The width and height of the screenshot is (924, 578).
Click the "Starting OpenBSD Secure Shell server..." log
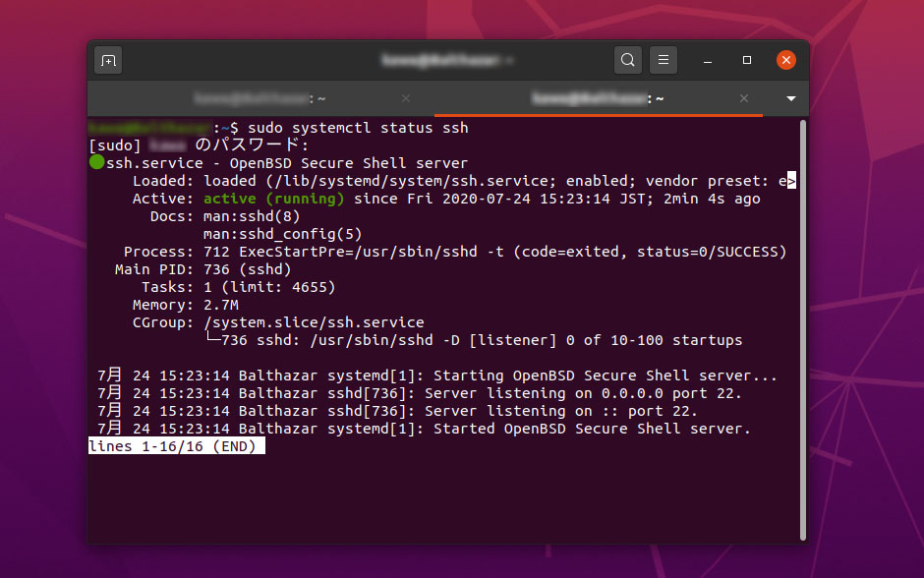click(x=606, y=376)
